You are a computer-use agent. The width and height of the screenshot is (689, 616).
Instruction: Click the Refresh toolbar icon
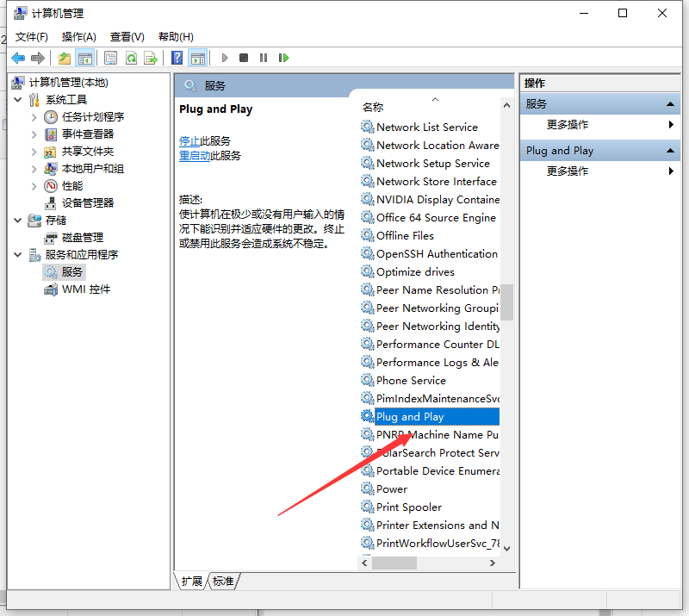tap(131, 58)
